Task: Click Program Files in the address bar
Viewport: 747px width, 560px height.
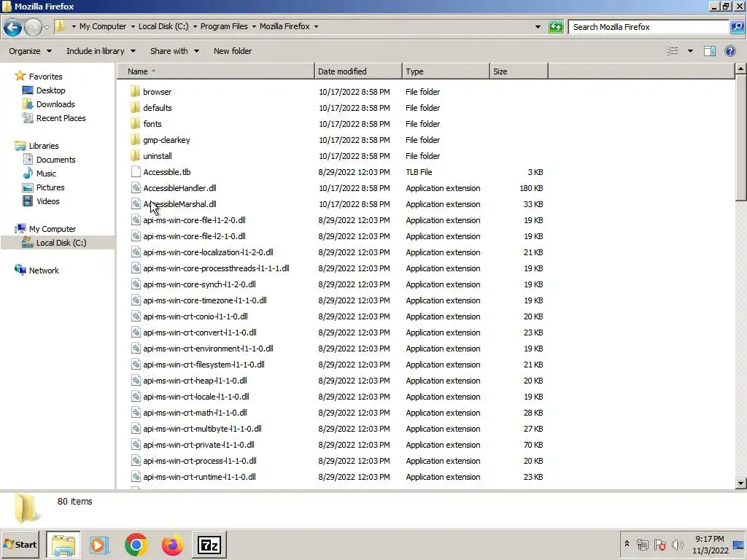Action: click(x=224, y=27)
